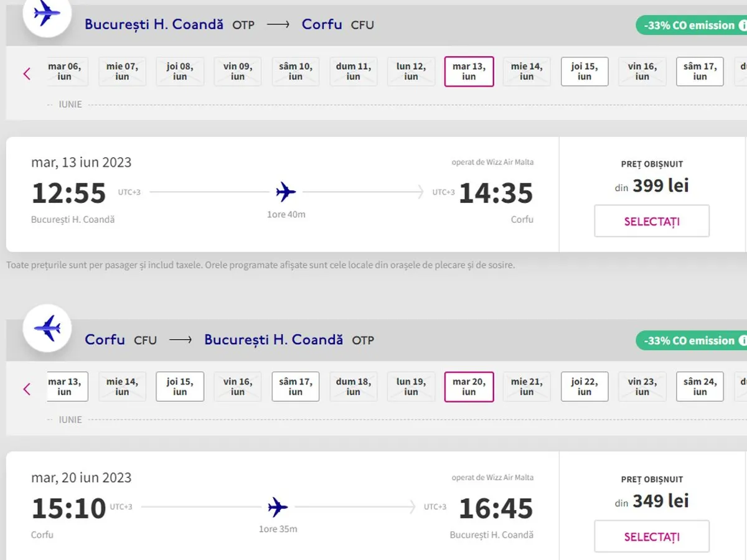Select return date sâm 17 iun
The width and height of the screenshot is (747, 560).
296,386
